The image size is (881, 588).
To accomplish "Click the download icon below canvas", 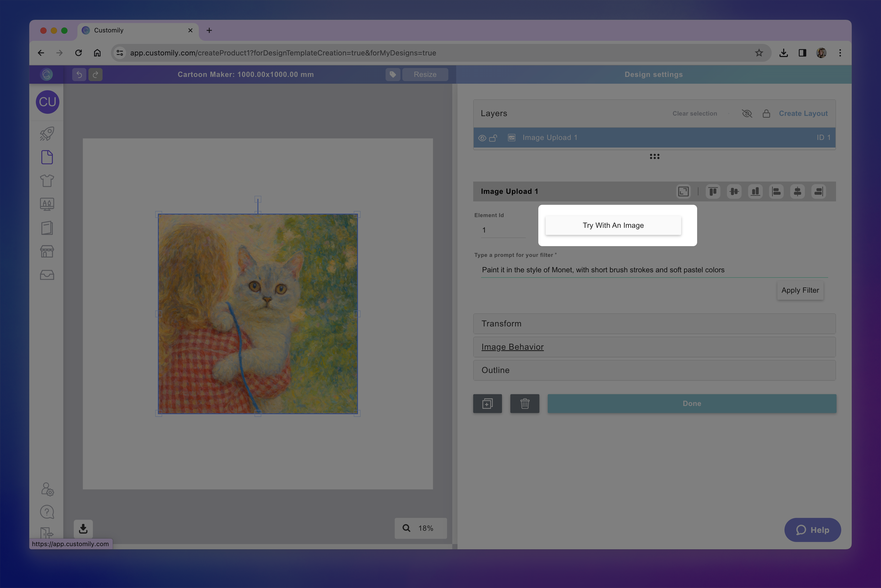I will 83,529.
